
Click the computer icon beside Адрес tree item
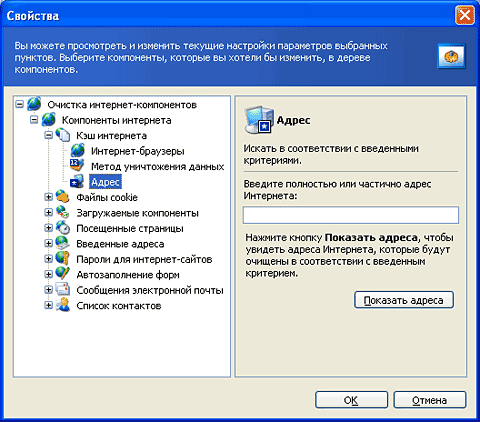(x=77, y=182)
